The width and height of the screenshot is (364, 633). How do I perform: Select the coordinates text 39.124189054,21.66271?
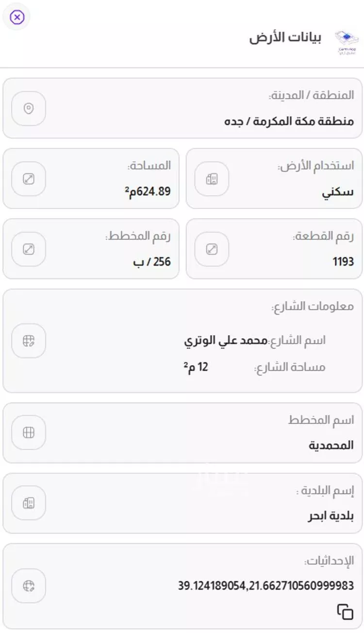click(x=266, y=586)
